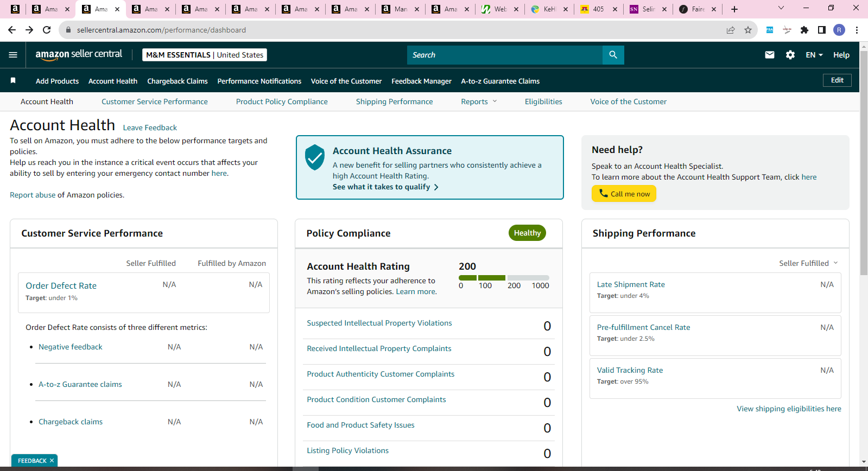The width and height of the screenshot is (868, 471).
Task: Open A-to-z Guarantee claims metric link
Action: pos(80,384)
